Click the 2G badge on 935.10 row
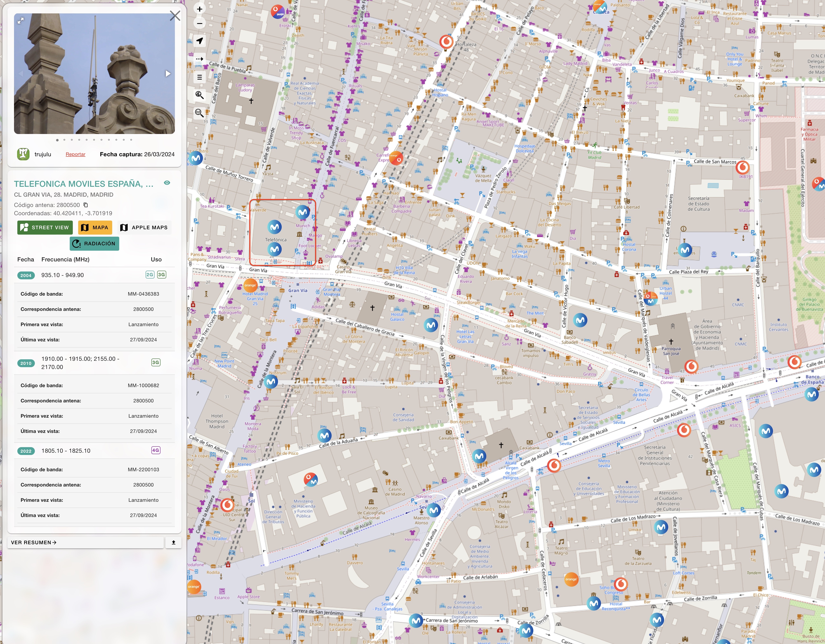This screenshot has height=644, width=825. 150,274
